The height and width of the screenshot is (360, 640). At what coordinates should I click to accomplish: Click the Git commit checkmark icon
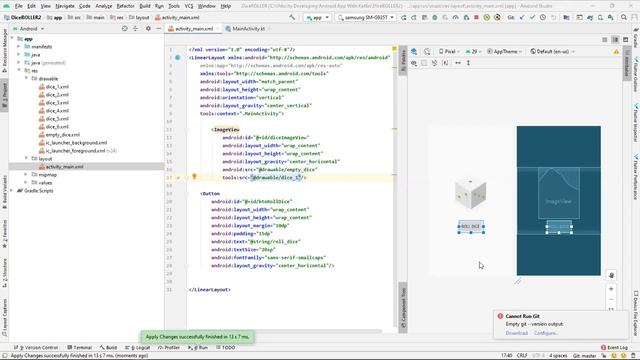coord(532,18)
